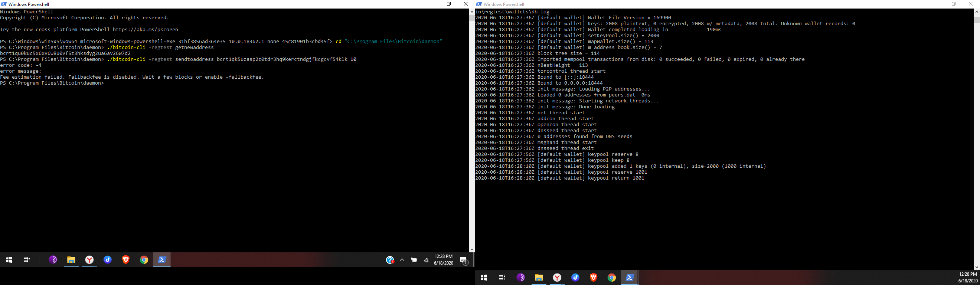Open File Explorer on the right screen's taskbar
980x285 pixels.
539,278
